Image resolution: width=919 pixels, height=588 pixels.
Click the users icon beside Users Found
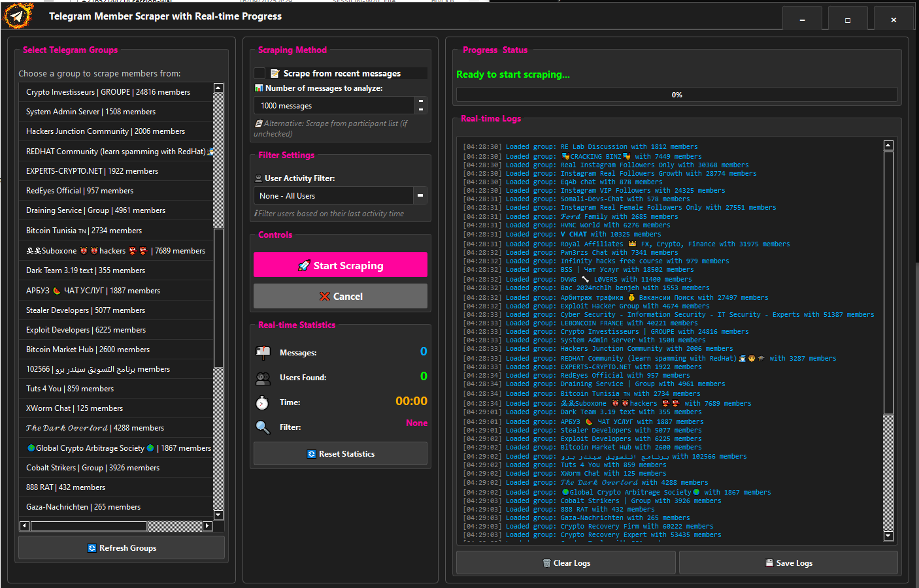(x=263, y=378)
